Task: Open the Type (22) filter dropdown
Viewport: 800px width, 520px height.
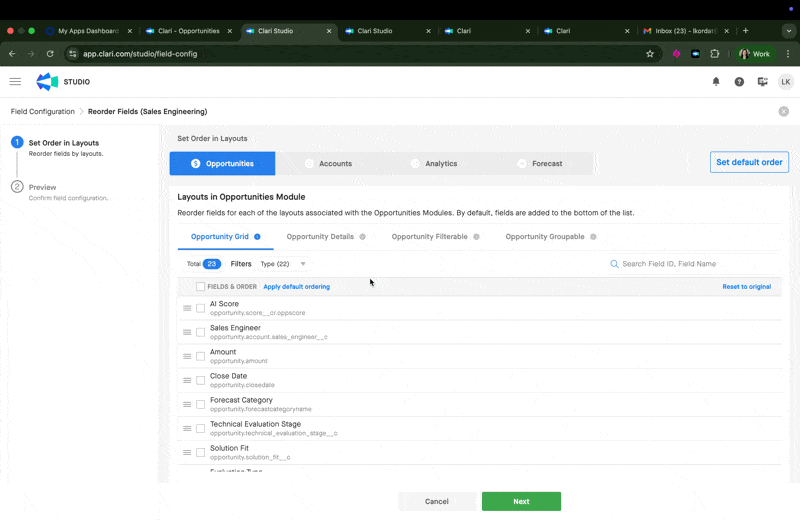Action: point(283,264)
